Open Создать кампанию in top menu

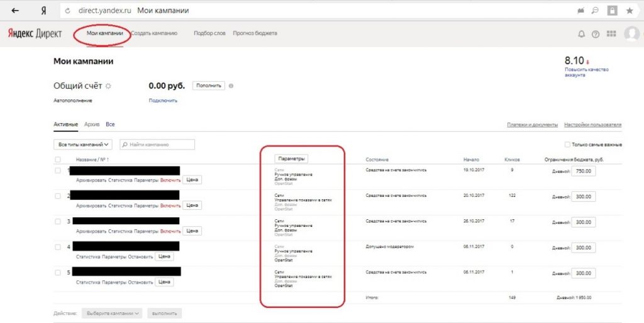tap(154, 33)
